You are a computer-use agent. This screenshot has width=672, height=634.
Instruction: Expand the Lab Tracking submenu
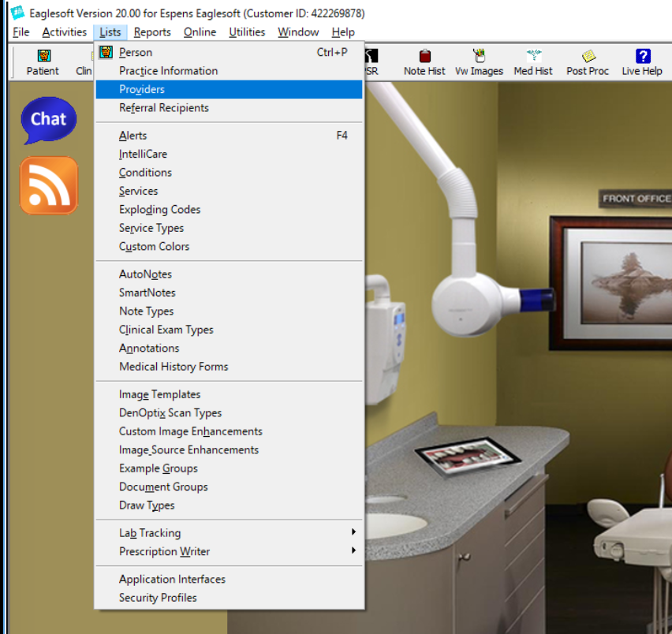(229, 532)
